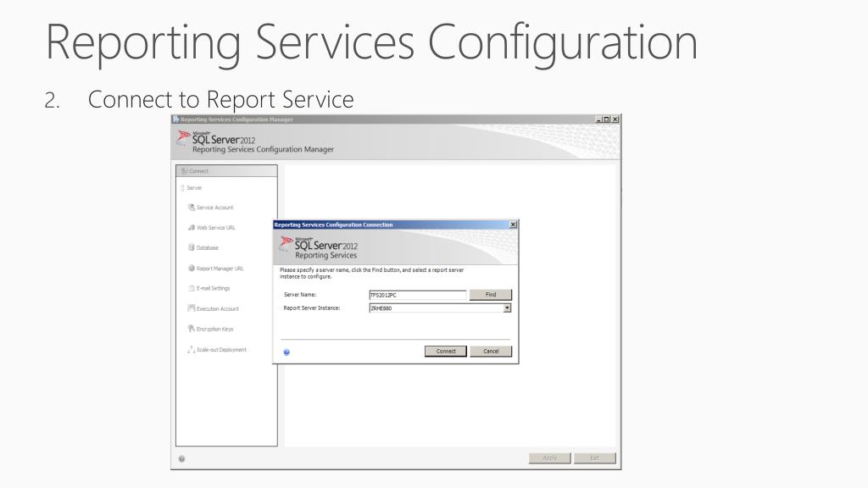868x488 pixels.
Task: Maximize the Reporting Services Configuration Manager window
Action: click(607, 119)
